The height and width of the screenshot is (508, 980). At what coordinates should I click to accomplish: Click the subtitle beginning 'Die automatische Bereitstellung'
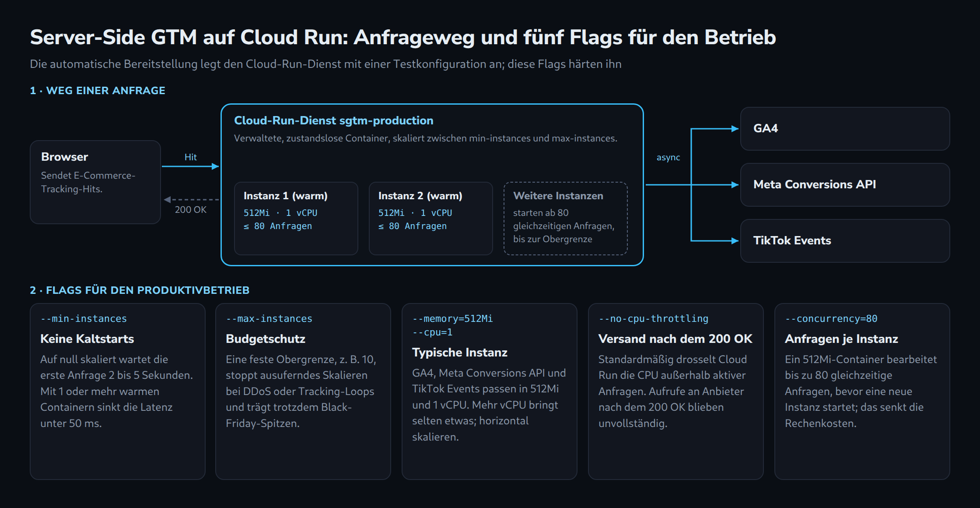click(325, 64)
